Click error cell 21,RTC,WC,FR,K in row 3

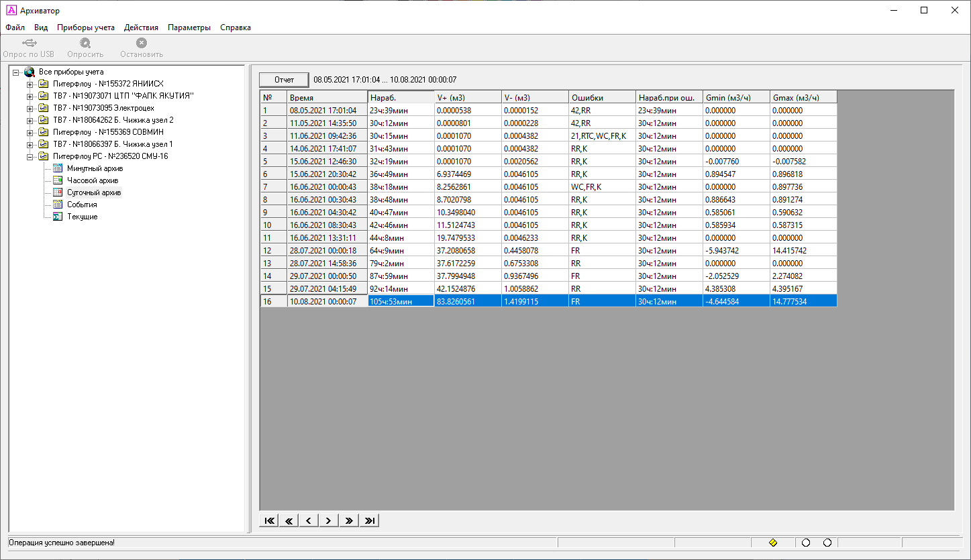pyautogui.click(x=603, y=135)
